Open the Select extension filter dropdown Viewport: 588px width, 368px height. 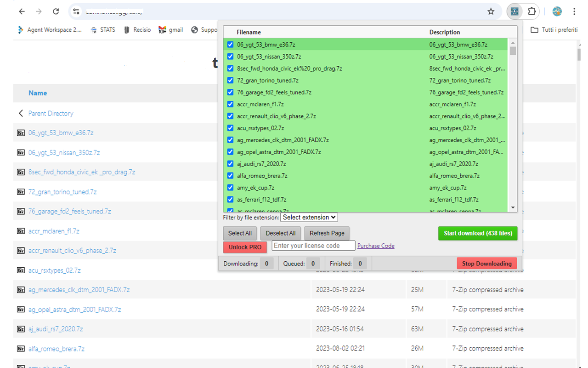(x=309, y=217)
